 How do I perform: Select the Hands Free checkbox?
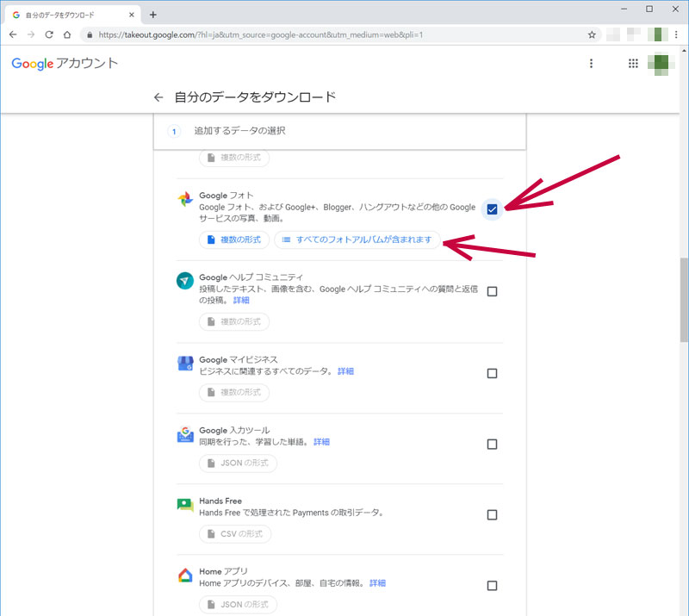[492, 514]
